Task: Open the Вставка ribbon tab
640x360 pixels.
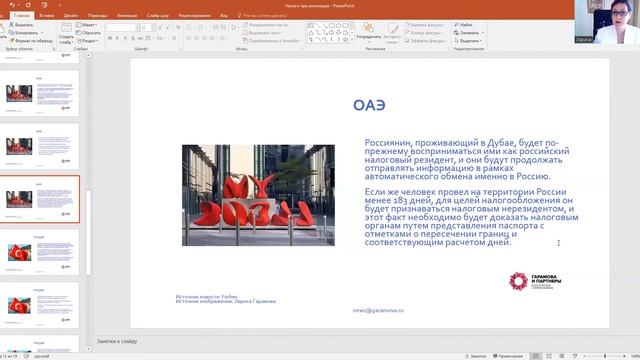Action: (x=47, y=16)
